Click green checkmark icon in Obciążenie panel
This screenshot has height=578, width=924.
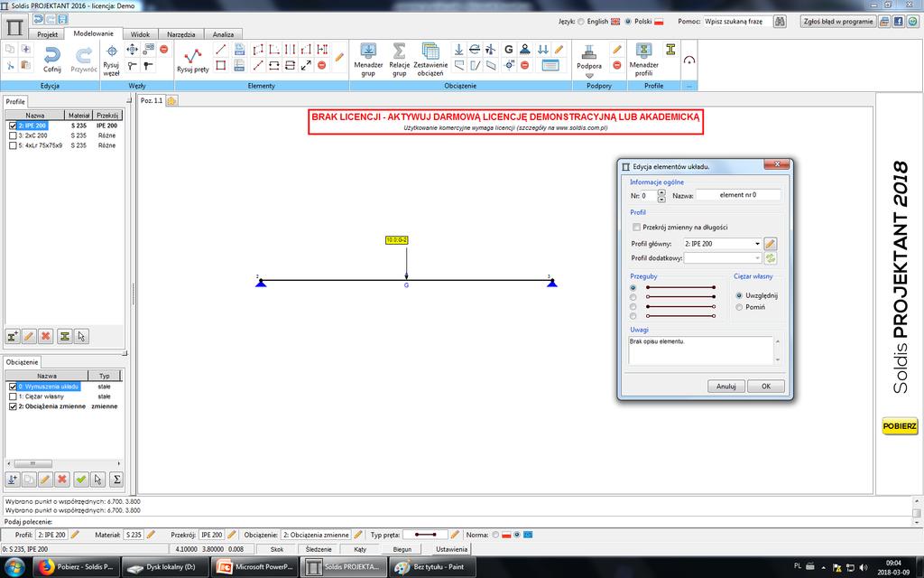(80, 480)
